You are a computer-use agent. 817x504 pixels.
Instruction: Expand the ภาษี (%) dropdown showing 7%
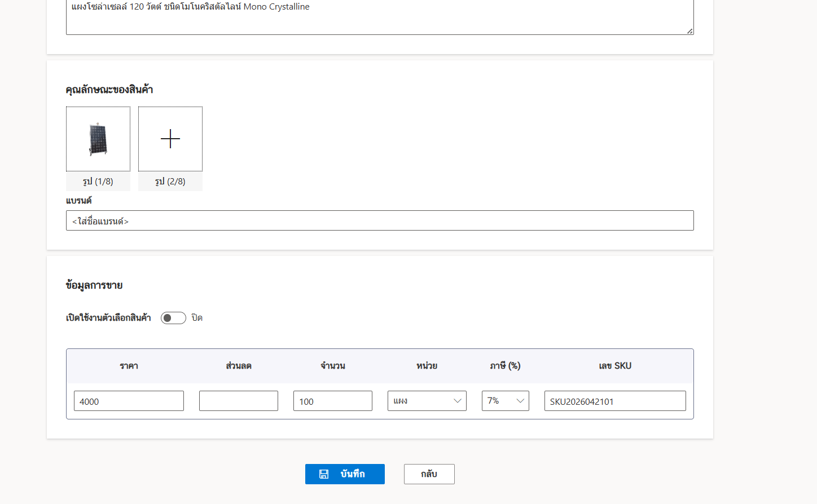click(505, 401)
